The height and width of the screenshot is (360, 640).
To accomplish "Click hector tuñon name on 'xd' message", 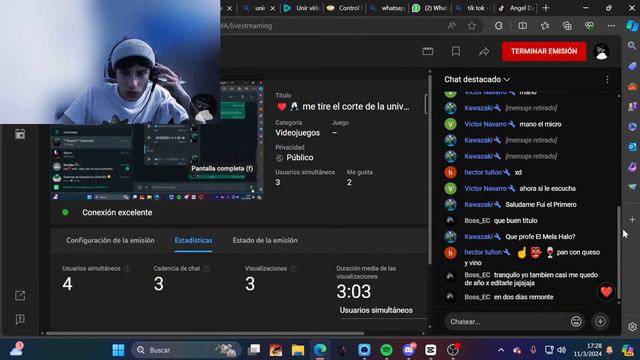I will point(483,172).
